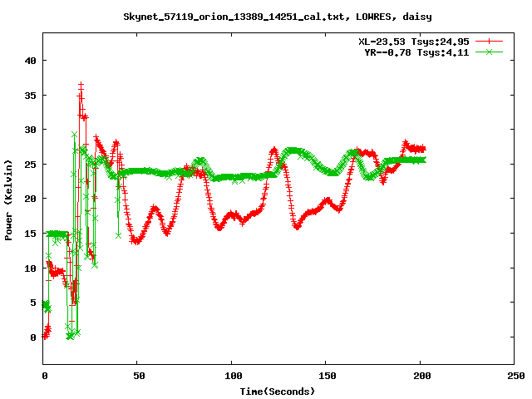The image size is (532, 399).
Task: Click the x-axis tick label 200
Action: (421, 376)
